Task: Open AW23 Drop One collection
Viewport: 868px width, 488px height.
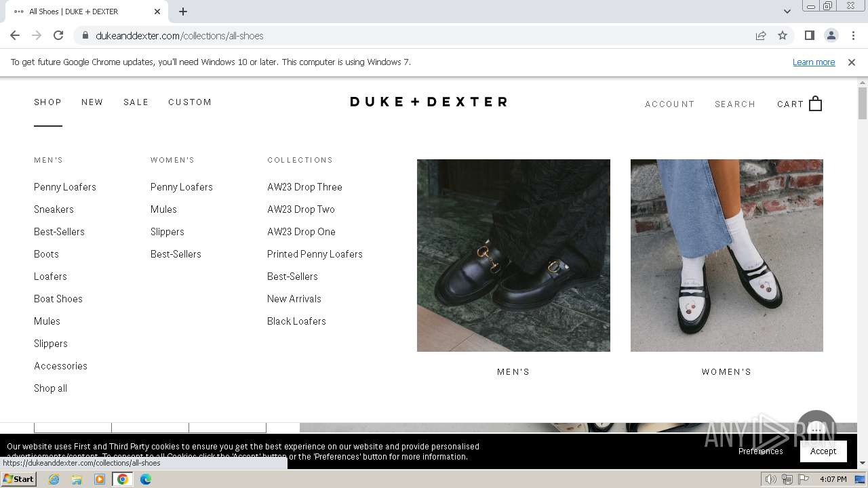Action: click(301, 232)
